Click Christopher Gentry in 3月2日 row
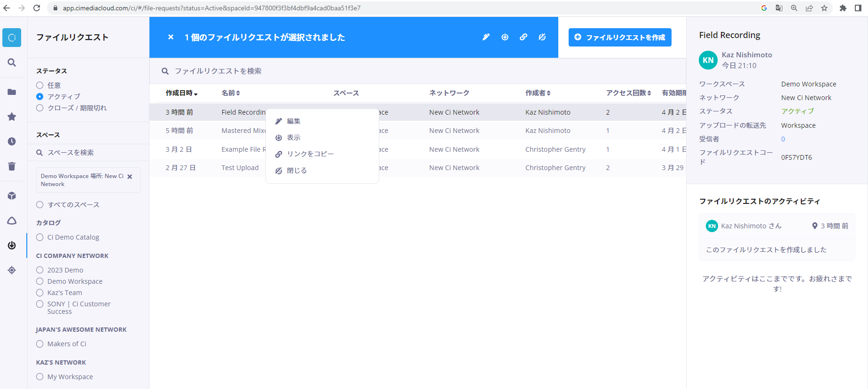 [x=555, y=149]
